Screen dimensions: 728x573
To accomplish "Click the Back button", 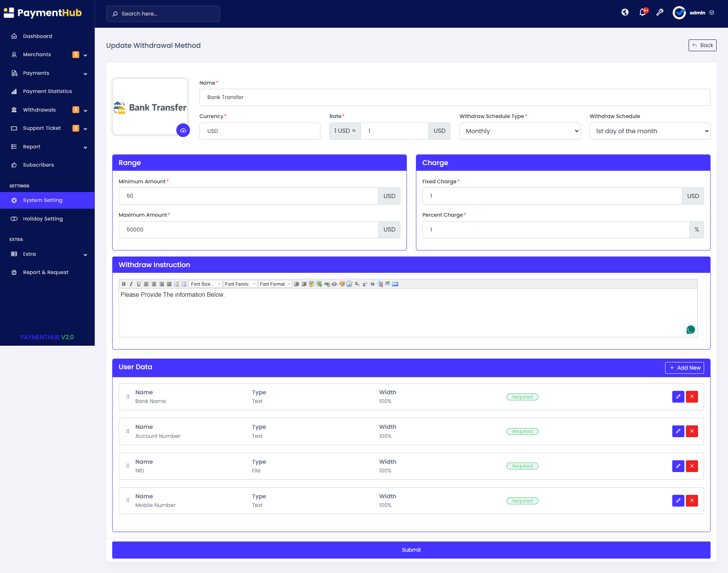I will [x=702, y=45].
